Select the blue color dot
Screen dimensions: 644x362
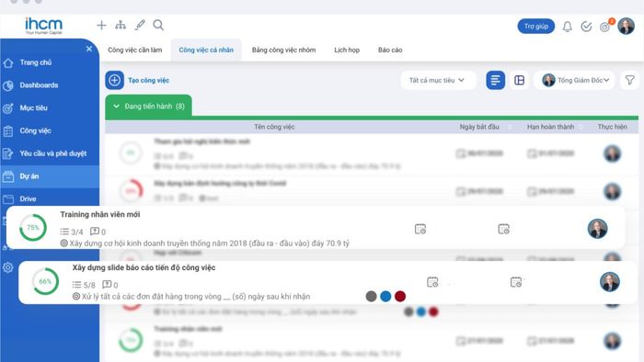click(x=385, y=297)
